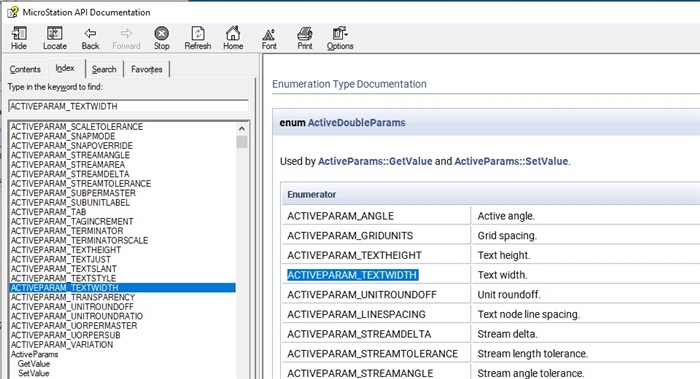Image resolution: width=700 pixels, height=379 pixels.
Task: Click highlighted ACTIVEPARAM_TEXTWIDTH table cell
Action: (x=376, y=275)
